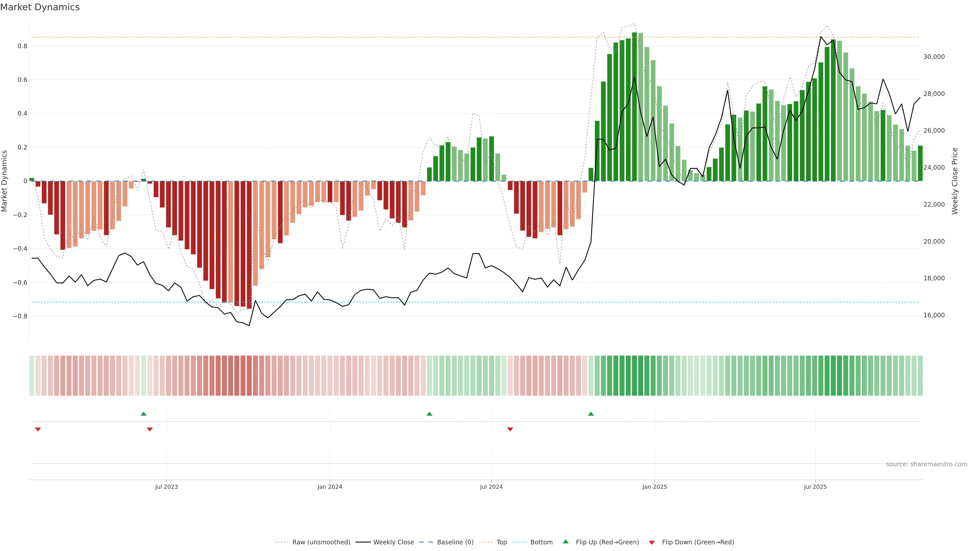This screenshot has height=551, width=980.
Task: Click the Market Dynamics chart title
Action: click(40, 7)
